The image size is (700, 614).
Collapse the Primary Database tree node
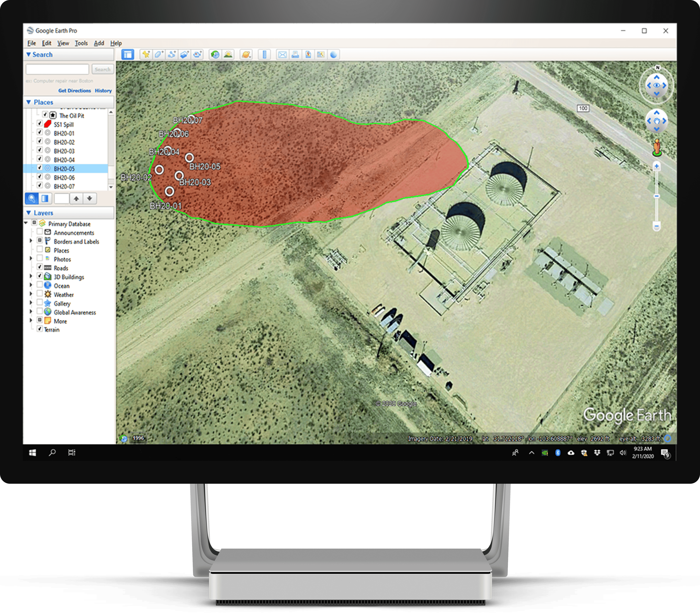pyautogui.click(x=26, y=223)
